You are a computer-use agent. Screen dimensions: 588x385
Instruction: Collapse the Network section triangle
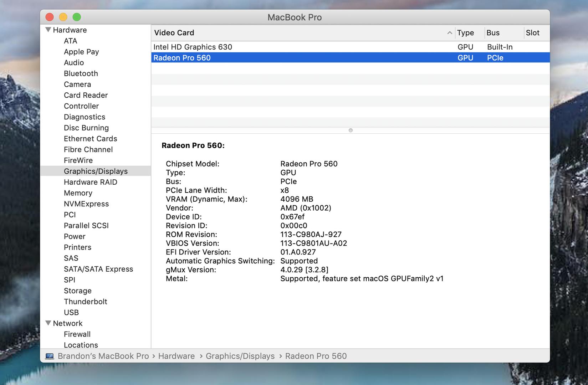pyautogui.click(x=48, y=323)
